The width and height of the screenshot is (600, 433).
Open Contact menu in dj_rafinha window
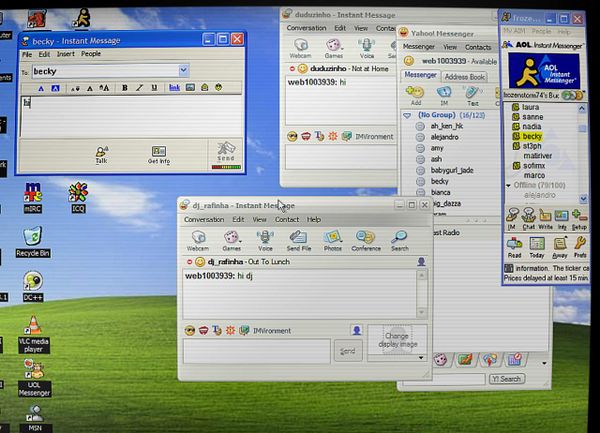click(287, 220)
